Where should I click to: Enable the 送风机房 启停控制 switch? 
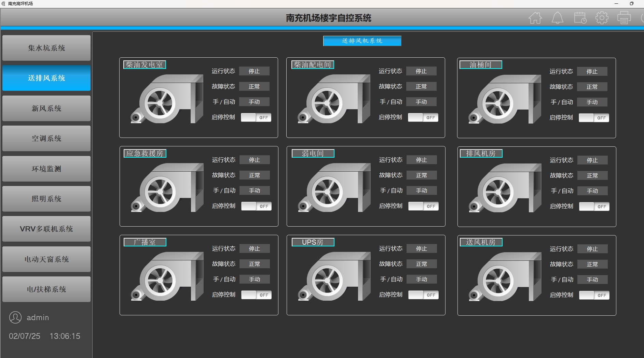point(594,295)
